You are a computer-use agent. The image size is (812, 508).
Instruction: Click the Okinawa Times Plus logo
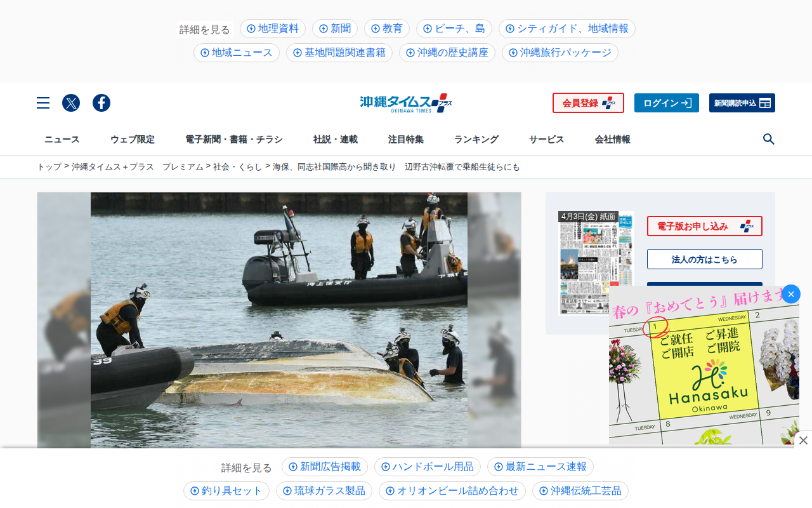click(406, 103)
